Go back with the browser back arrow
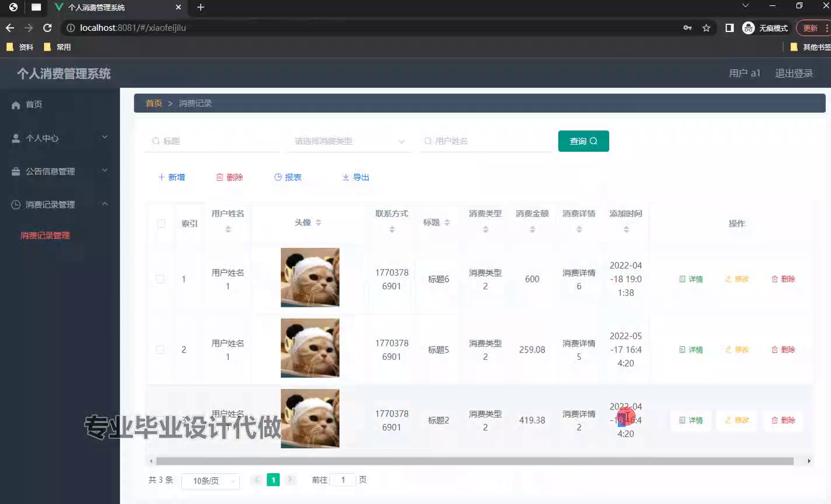 pyautogui.click(x=10, y=28)
